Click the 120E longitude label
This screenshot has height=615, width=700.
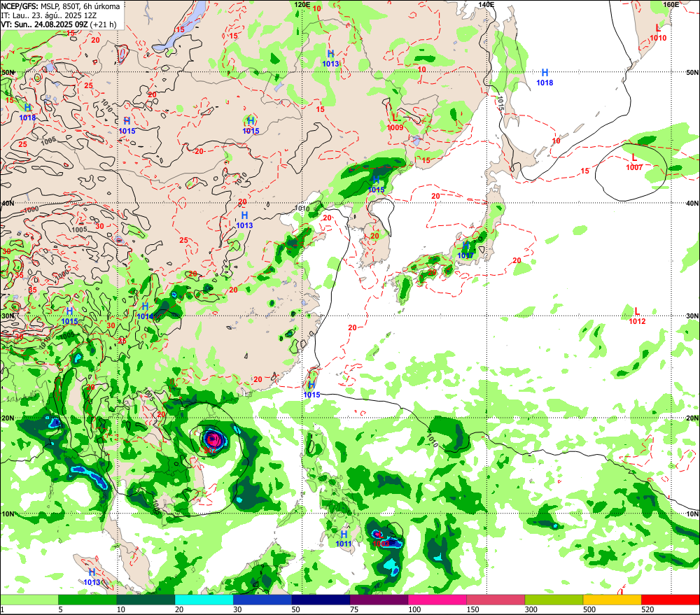(x=302, y=4)
